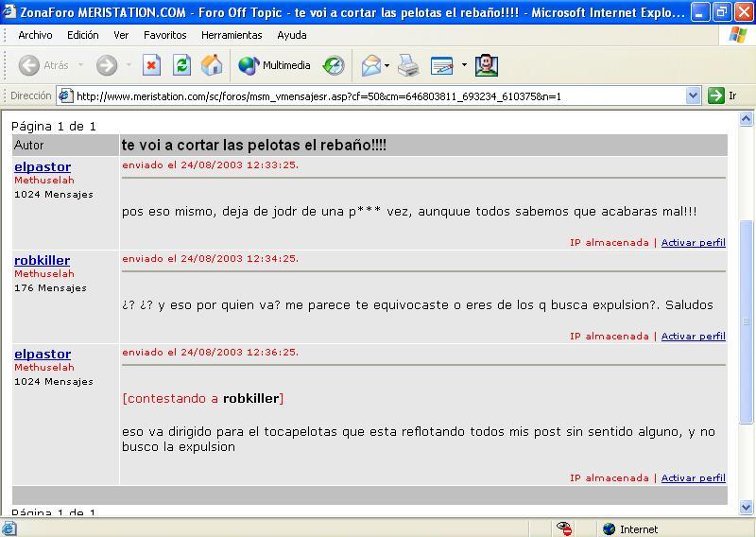Image resolution: width=756 pixels, height=537 pixels.
Task: Open the Edit button dropdown arrow
Action: pos(464,65)
